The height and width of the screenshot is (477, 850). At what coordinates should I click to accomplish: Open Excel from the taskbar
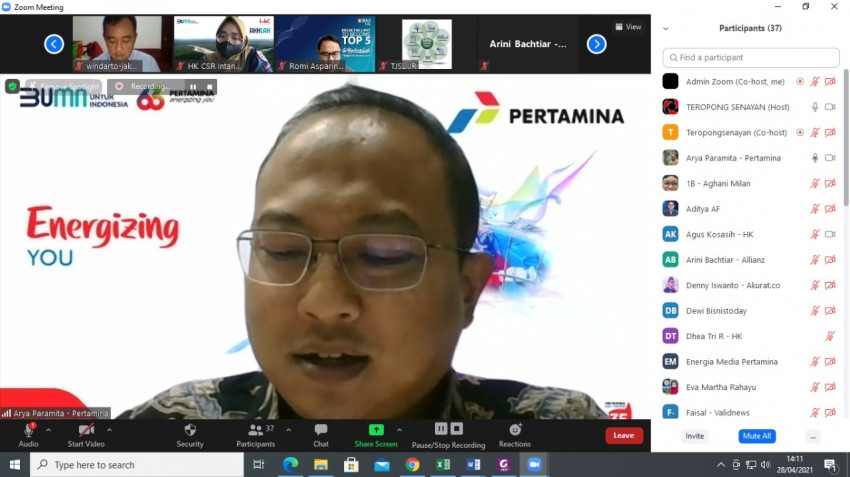pyautogui.click(x=443, y=465)
